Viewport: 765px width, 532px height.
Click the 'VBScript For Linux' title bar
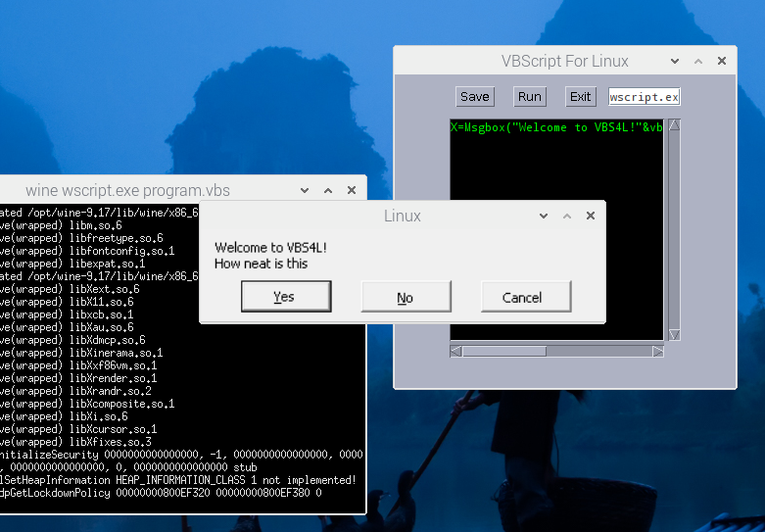[564, 61]
